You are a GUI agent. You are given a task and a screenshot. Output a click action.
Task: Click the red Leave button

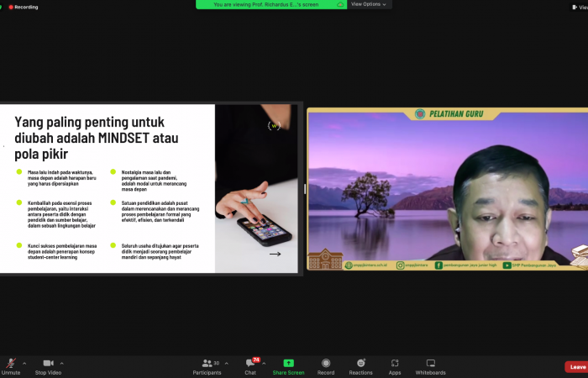(x=577, y=367)
